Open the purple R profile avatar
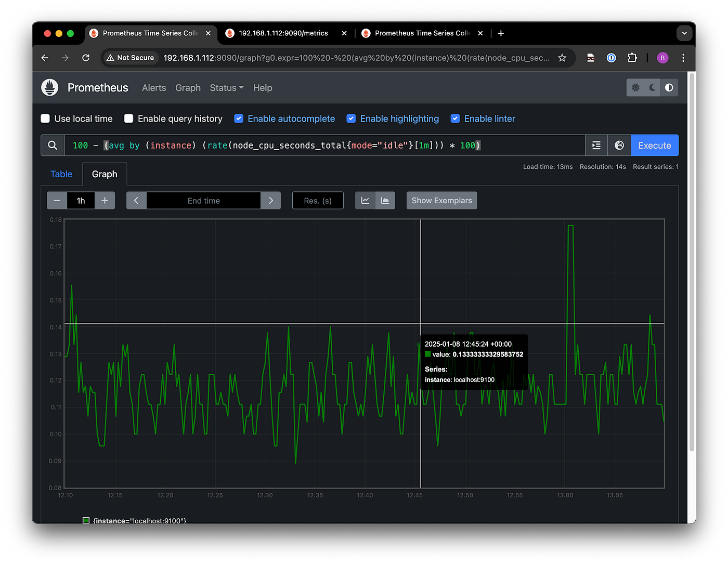This screenshot has height=566, width=728. 662,58
